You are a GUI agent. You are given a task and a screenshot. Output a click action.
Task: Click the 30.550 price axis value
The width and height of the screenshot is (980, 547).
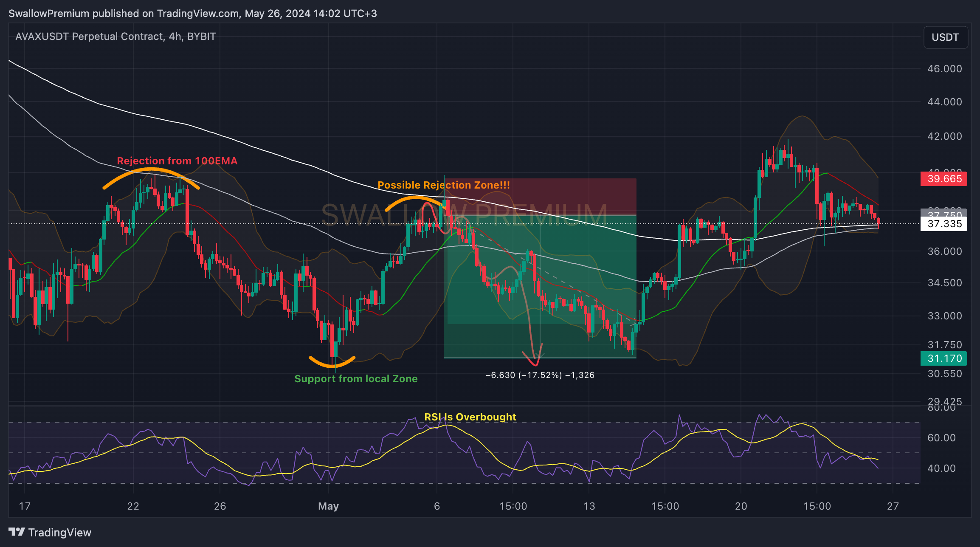tap(945, 374)
